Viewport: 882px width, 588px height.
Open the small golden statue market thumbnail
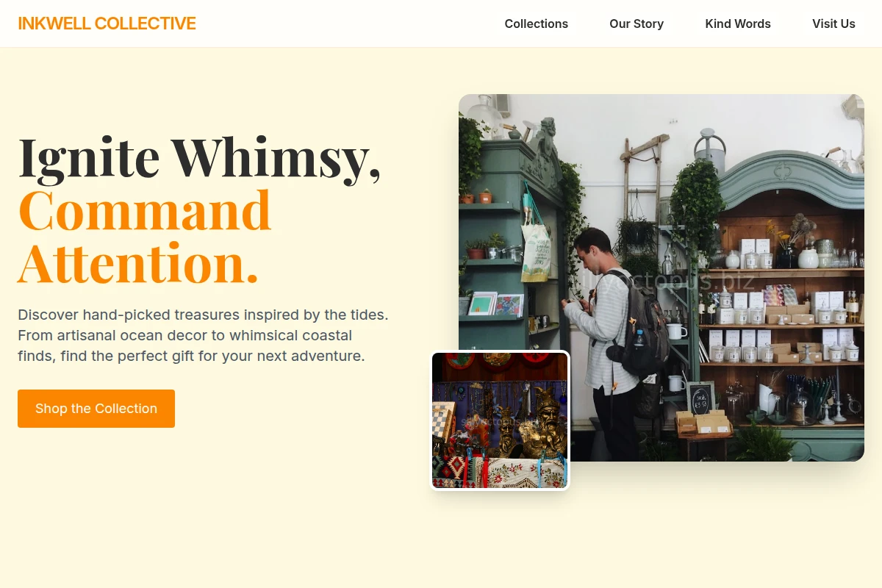click(500, 420)
